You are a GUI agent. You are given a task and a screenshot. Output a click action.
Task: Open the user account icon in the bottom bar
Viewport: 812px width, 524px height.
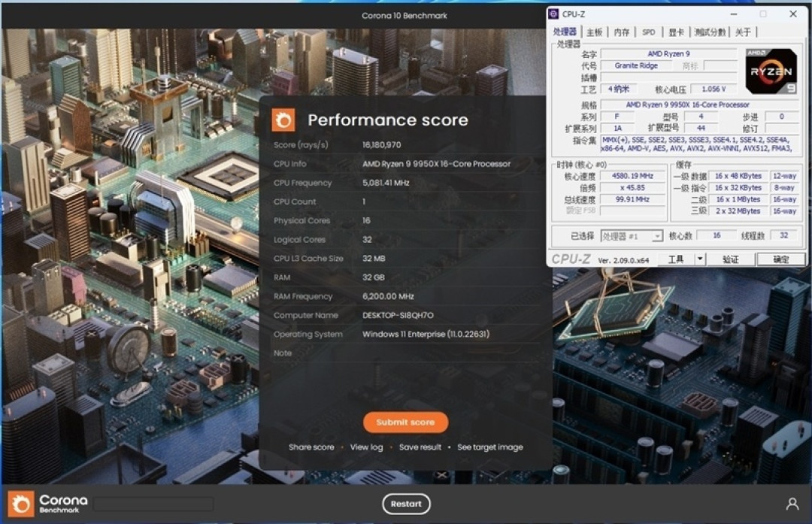[792, 504]
